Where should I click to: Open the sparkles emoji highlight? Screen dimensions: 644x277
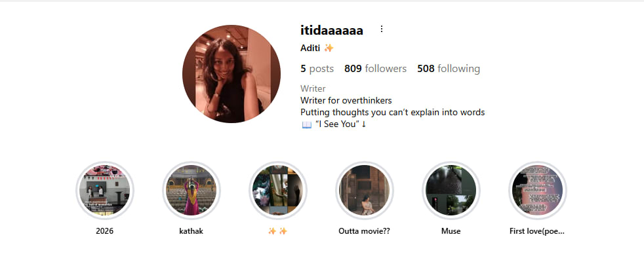coord(277,190)
